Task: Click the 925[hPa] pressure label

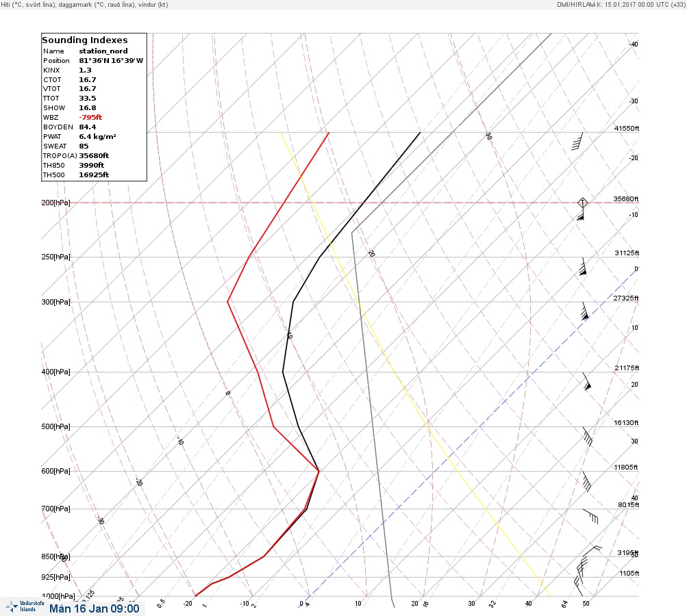Action: pos(55,577)
